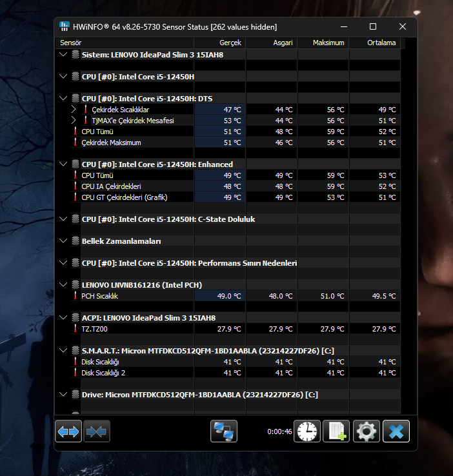
Task: Collapse the ACPI: LENOVO IdeaPad group
Action: pos(63,317)
